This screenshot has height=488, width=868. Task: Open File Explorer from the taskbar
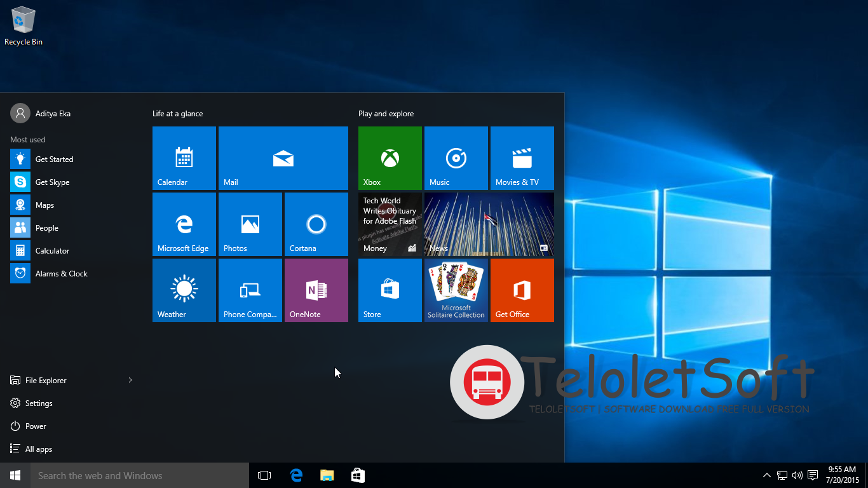pos(327,475)
